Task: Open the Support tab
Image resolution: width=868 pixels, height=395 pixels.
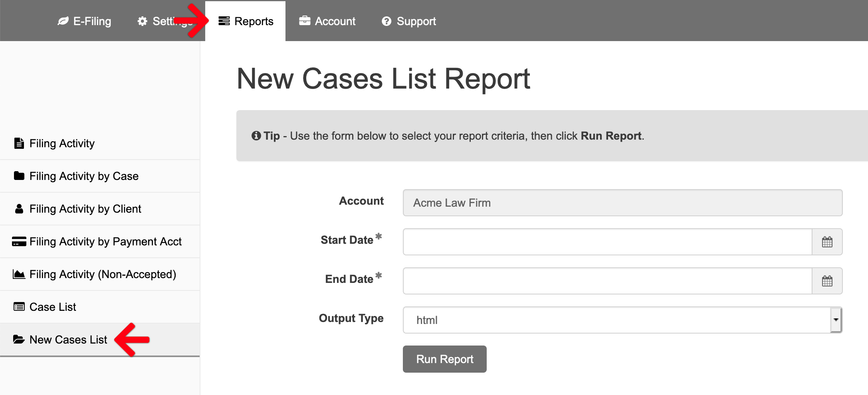Action: coord(409,21)
